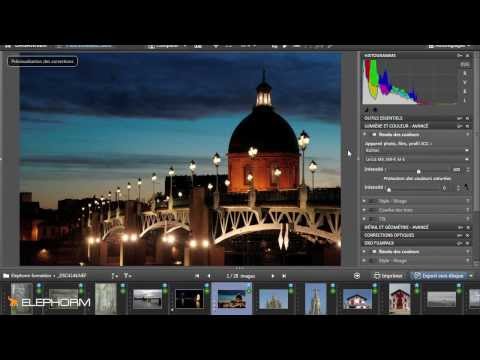
Task: Close the Corrections Optiques palette icon
Action: click(468, 235)
